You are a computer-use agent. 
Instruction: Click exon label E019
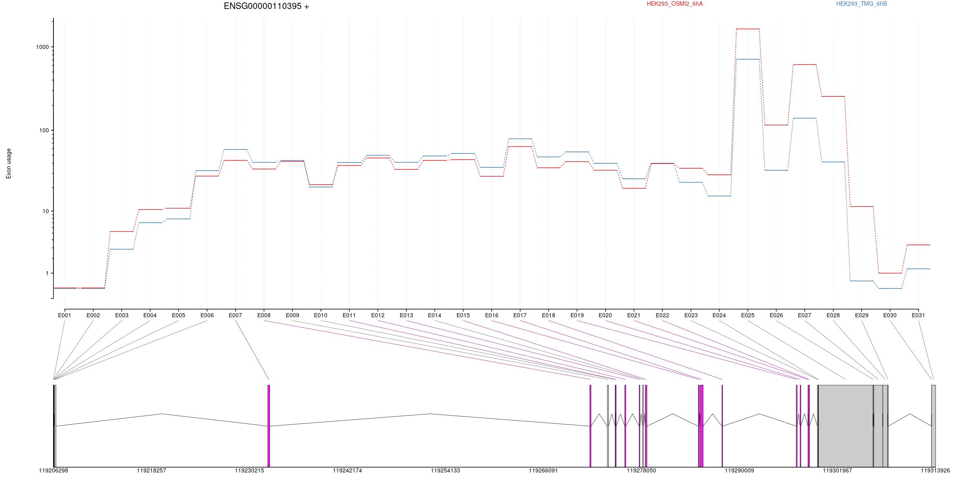(x=577, y=315)
